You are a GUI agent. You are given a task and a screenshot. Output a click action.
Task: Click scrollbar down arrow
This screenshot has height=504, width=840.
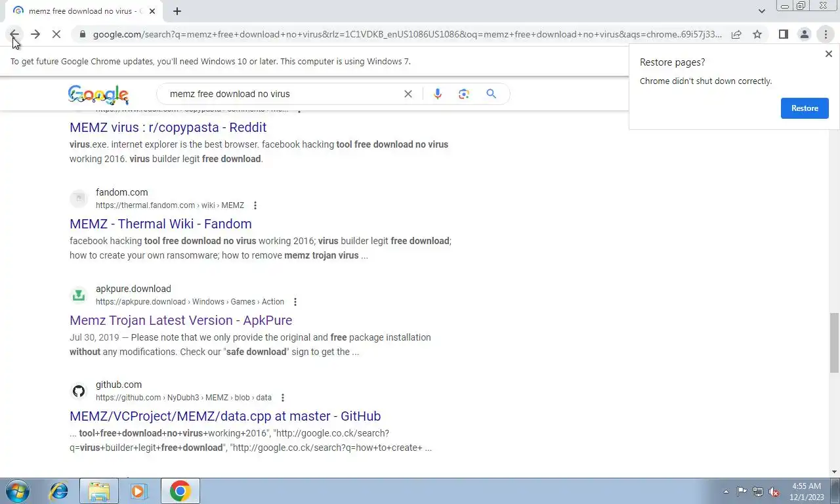click(834, 472)
